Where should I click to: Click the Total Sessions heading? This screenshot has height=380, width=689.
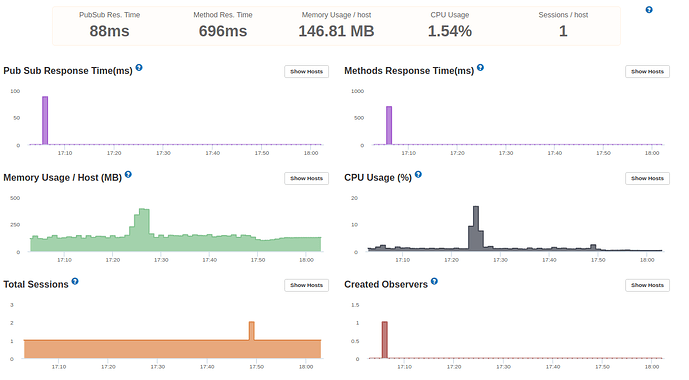point(36,284)
